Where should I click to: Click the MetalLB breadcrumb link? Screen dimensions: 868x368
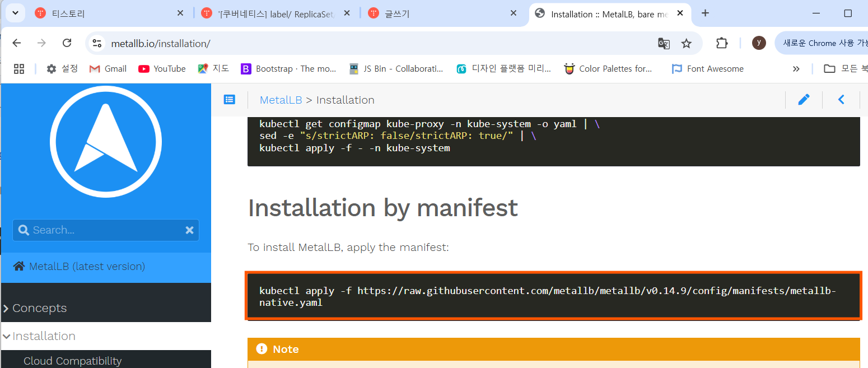[x=281, y=100]
